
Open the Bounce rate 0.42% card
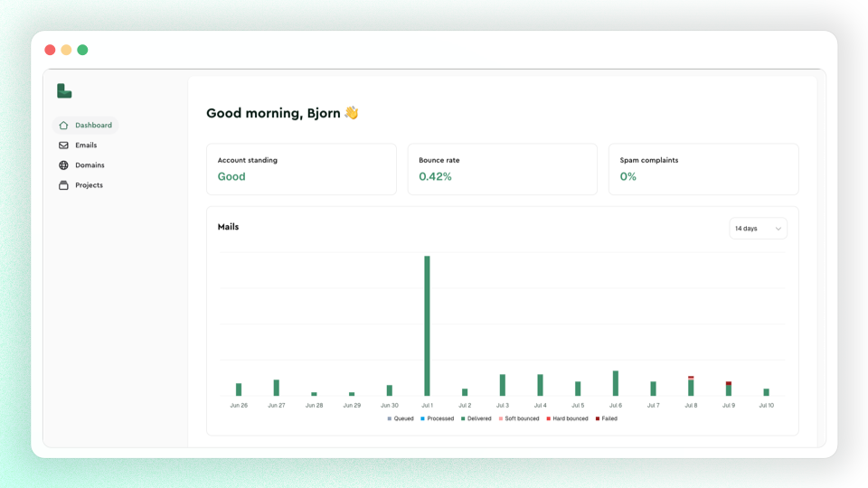[x=502, y=169]
